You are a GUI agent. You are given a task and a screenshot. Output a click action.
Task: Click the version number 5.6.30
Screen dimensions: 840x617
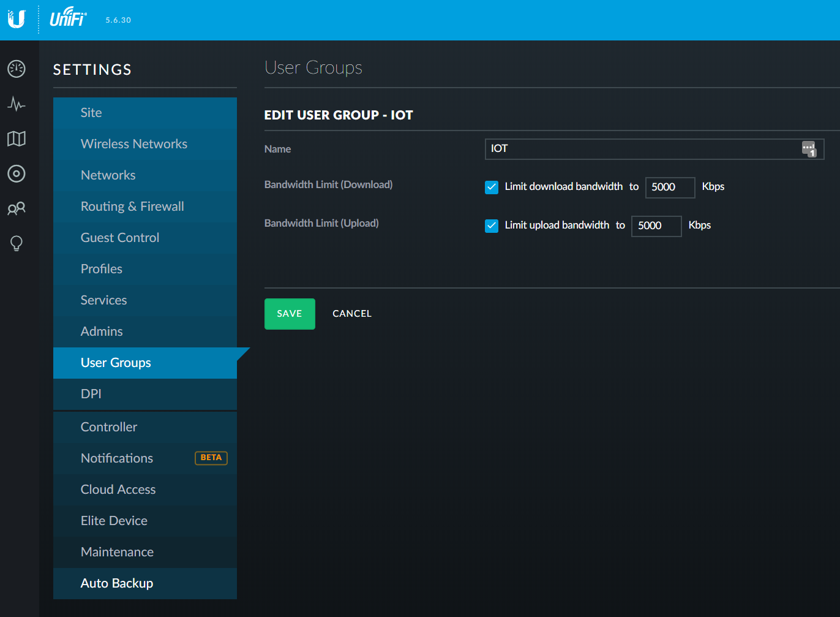[x=118, y=20]
